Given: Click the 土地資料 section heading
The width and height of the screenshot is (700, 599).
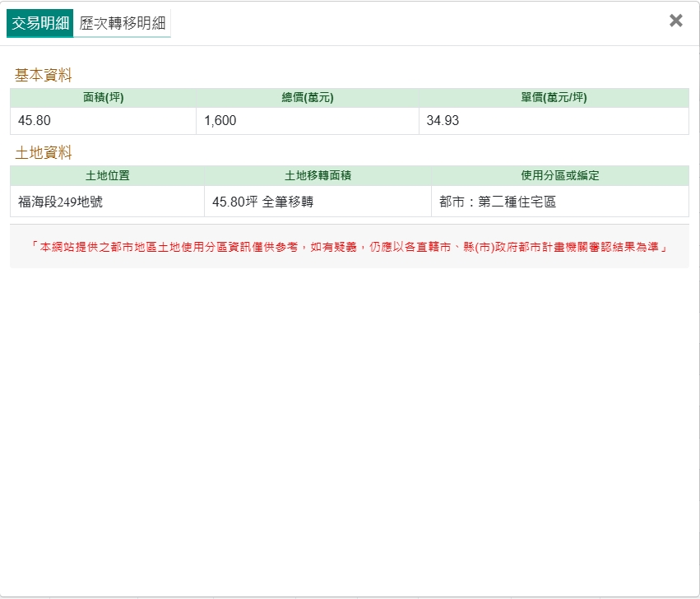Looking at the screenshot, I should pos(43,152).
